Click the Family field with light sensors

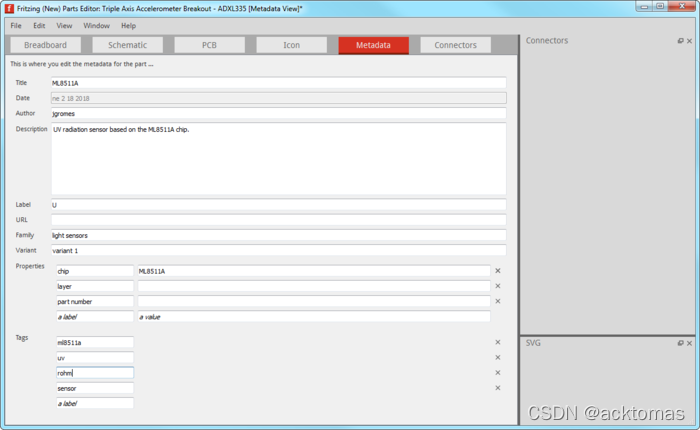279,235
